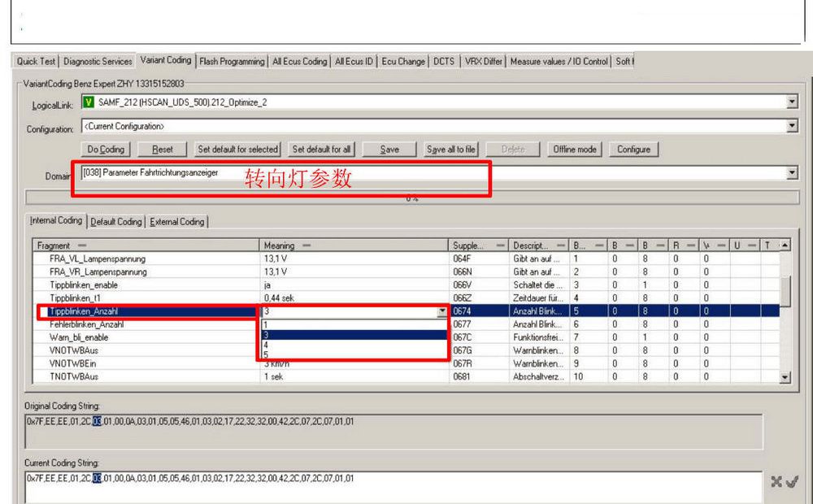Click the green check mark icon beside Current Coding String
This screenshot has width=813, height=504.
pos(792,483)
